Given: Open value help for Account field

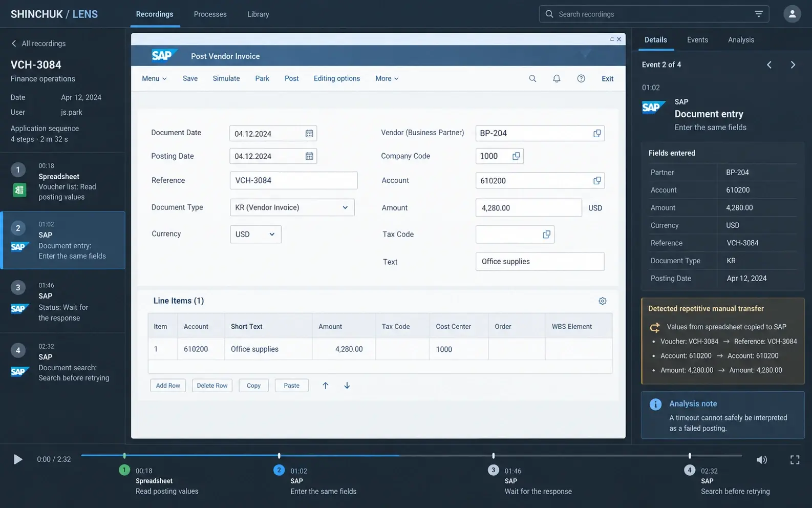Looking at the screenshot, I should (597, 181).
